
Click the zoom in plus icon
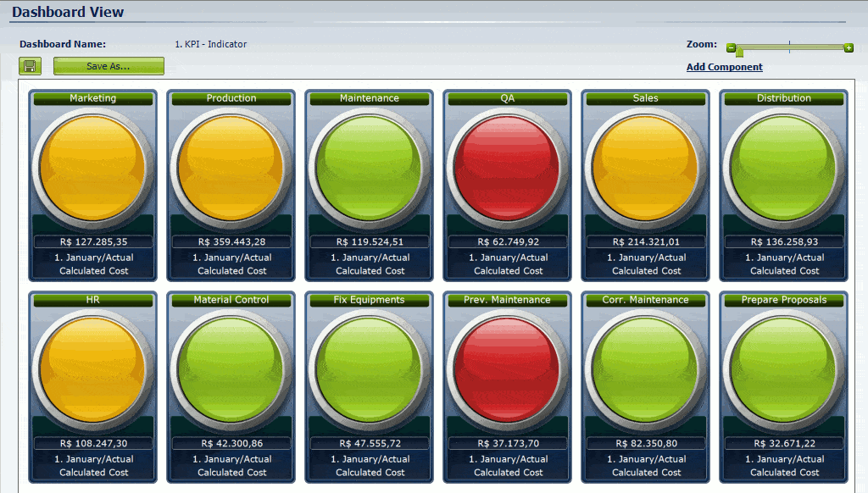pyautogui.click(x=849, y=48)
